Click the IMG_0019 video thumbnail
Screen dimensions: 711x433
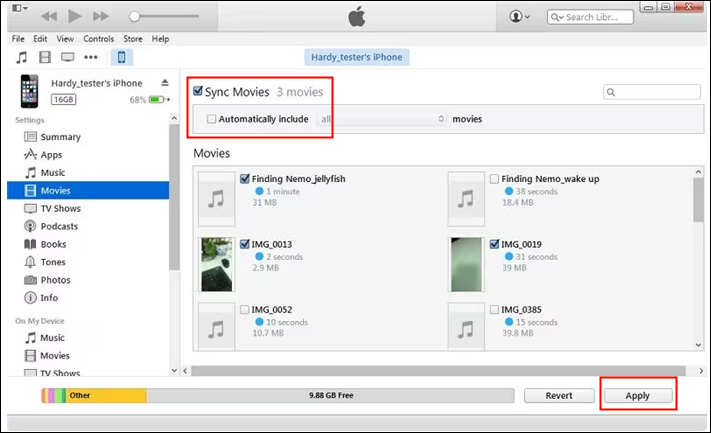(x=466, y=264)
